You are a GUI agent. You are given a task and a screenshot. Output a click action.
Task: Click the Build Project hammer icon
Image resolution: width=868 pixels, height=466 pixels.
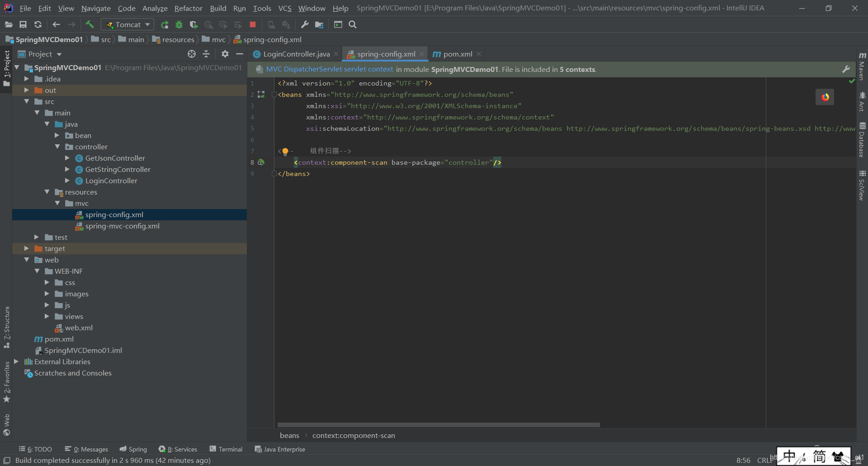90,24
